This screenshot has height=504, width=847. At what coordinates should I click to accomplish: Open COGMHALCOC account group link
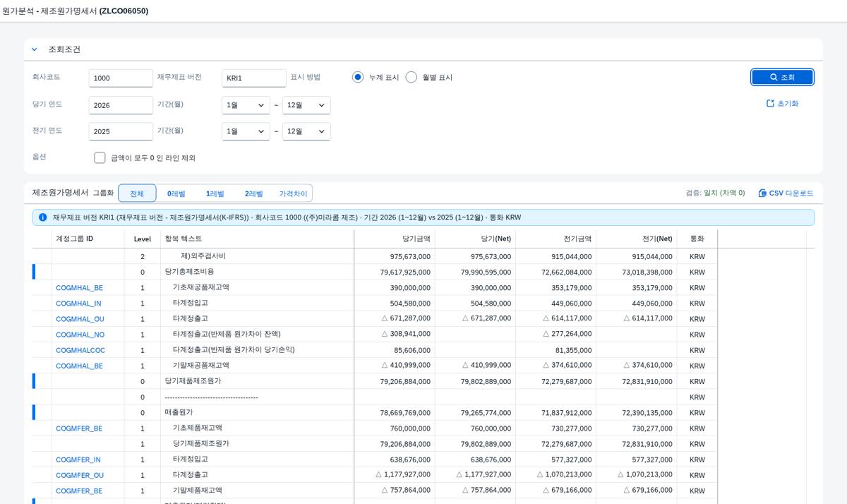point(80,350)
